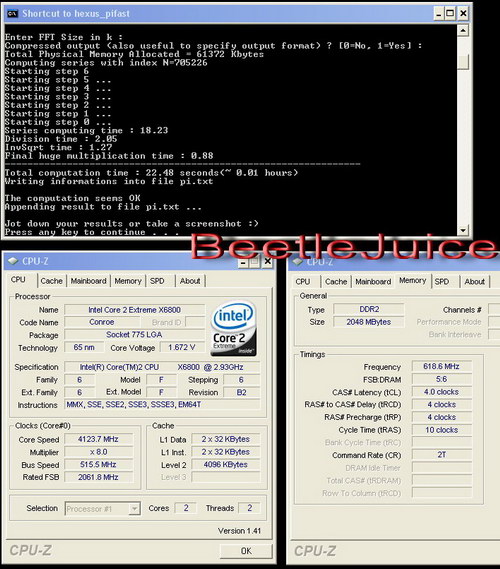Image resolution: width=500 pixels, height=569 pixels.
Task: Close the hexus_pifast console window
Action: click(x=463, y=14)
